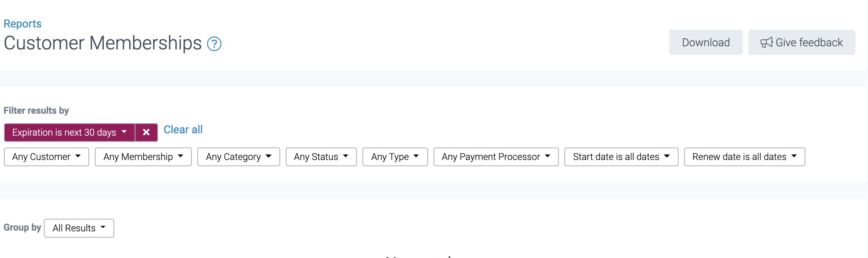Image resolution: width=868 pixels, height=258 pixels.
Task: Click the Customer Memberships page heading
Action: point(103,43)
